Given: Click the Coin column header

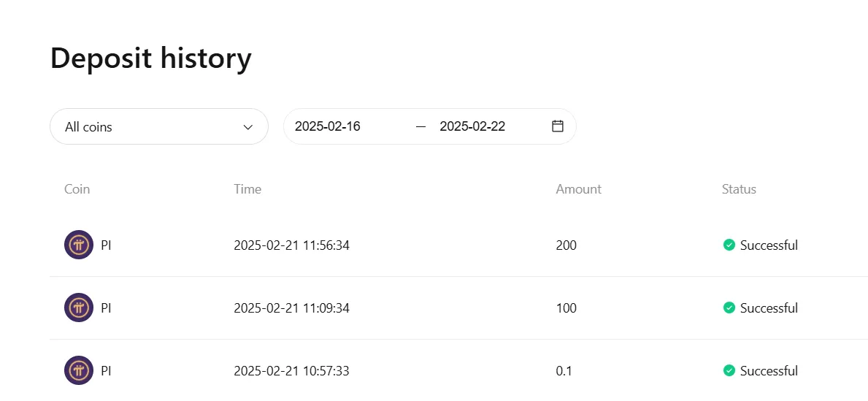Looking at the screenshot, I should pyautogui.click(x=77, y=189).
